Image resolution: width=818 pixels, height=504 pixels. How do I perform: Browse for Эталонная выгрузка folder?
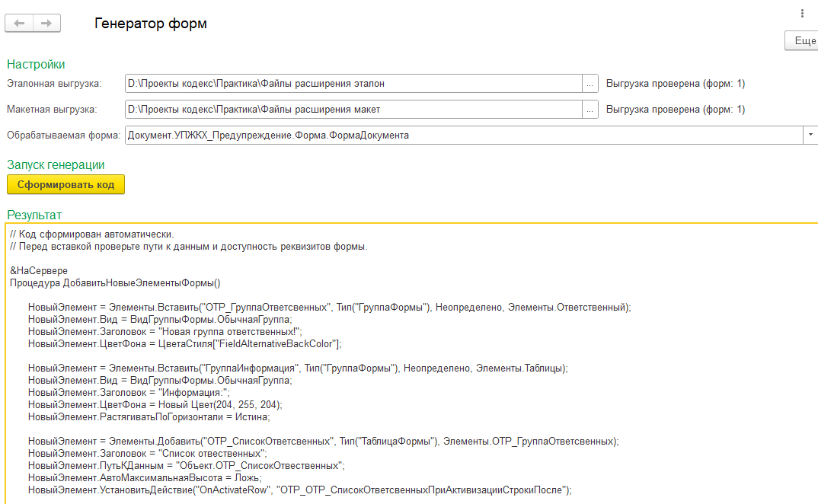[x=590, y=84]
